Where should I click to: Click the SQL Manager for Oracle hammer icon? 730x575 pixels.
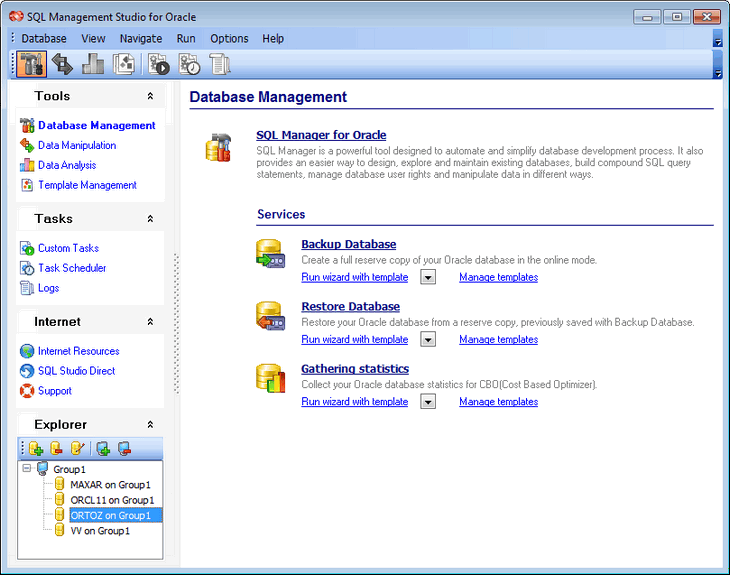coord(219,148)
